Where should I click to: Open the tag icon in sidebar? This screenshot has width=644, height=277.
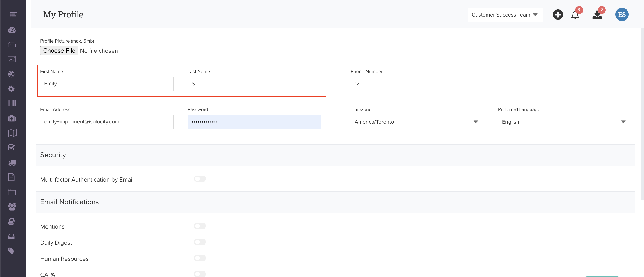pyautogui.click(x=11, y=251)
